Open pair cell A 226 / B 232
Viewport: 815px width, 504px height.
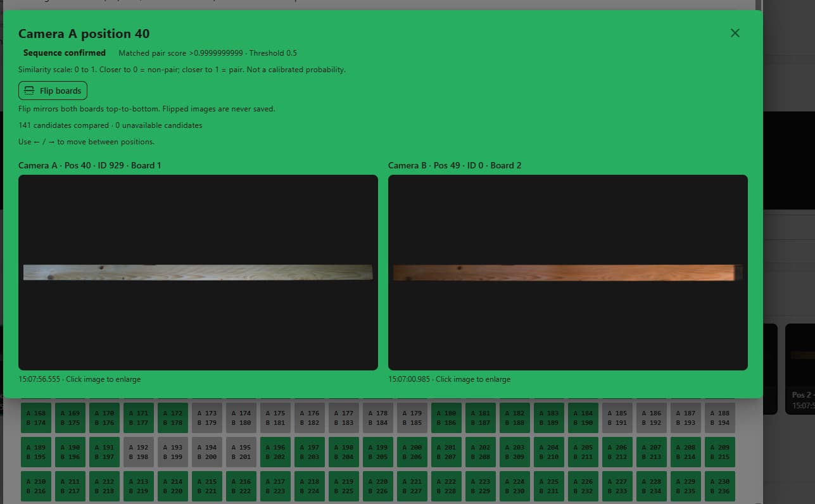point(584,486)
